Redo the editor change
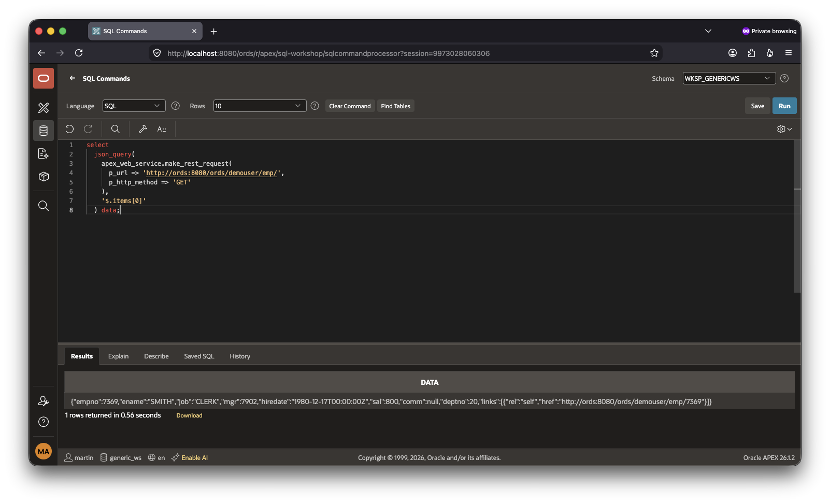This screenshot has height=504, width=830. click(88, 129)
